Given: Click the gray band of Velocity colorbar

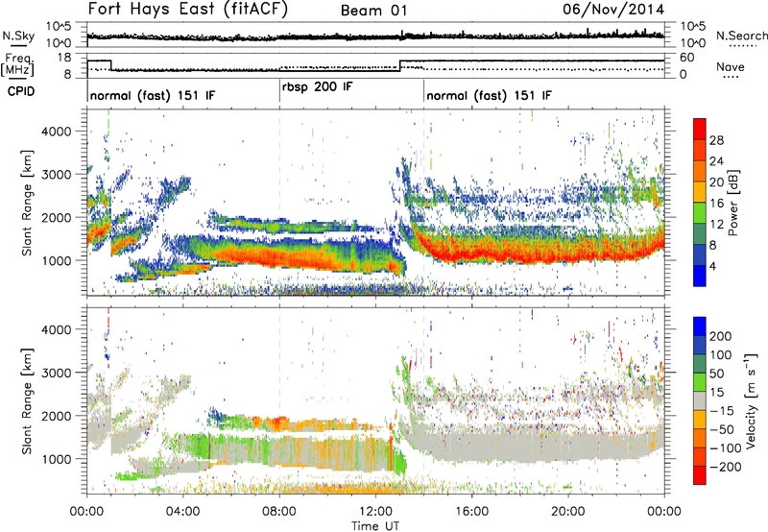Looking at the screenshot, I should (x=700, y=401).
